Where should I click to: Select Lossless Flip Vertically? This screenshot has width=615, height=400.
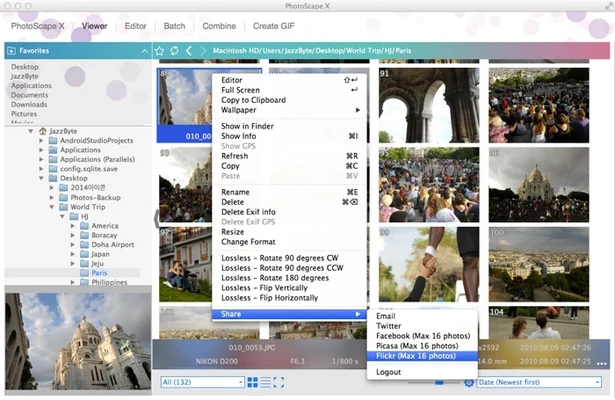tap(289, 288)
